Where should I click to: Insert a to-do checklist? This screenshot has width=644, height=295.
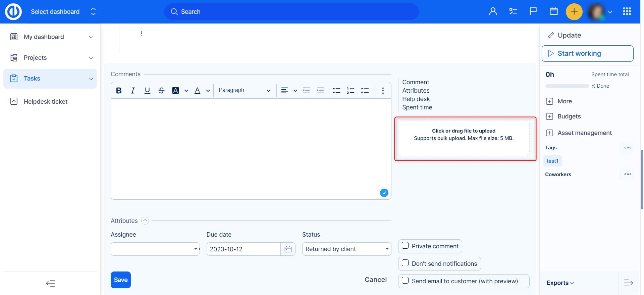click(x=365, y=91)
